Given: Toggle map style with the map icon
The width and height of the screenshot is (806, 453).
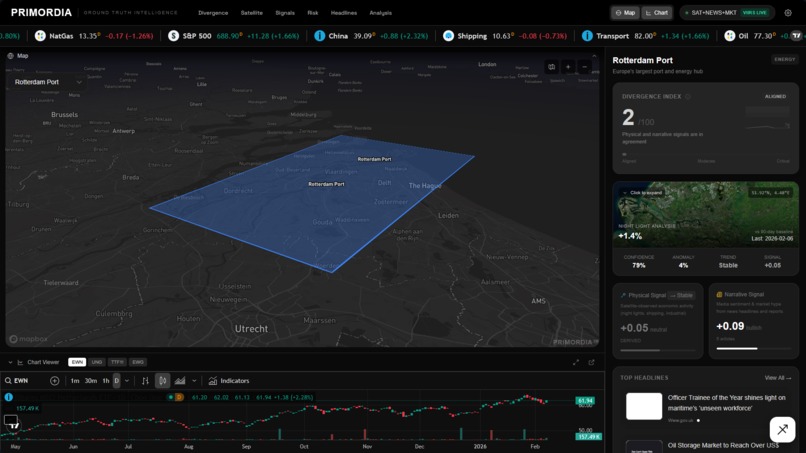Looking at the screenshot, I should pos(552,67).
